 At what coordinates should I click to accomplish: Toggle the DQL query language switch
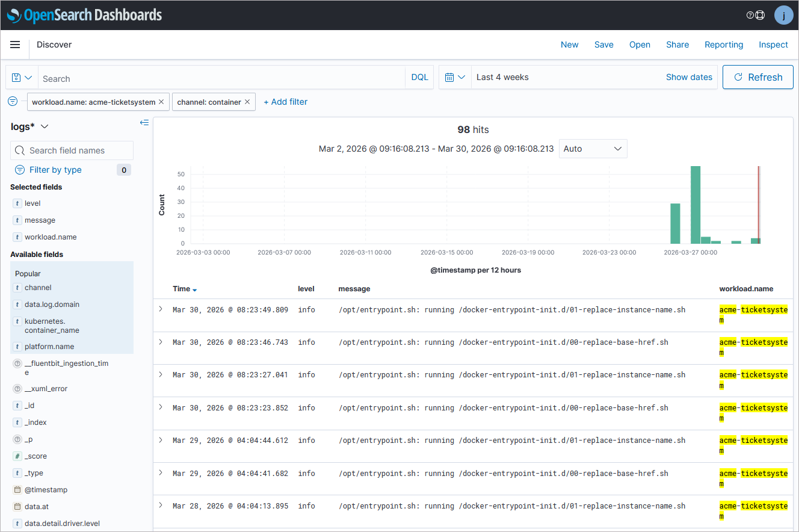(x=419, y=77)
